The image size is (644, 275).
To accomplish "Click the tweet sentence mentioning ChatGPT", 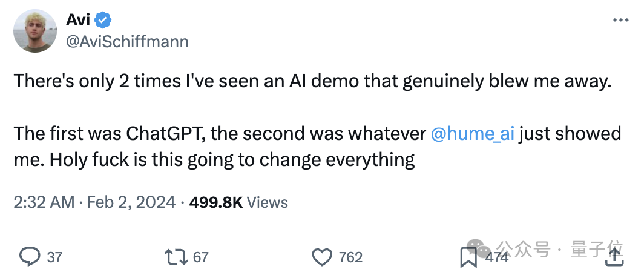I will click(317, 147).
